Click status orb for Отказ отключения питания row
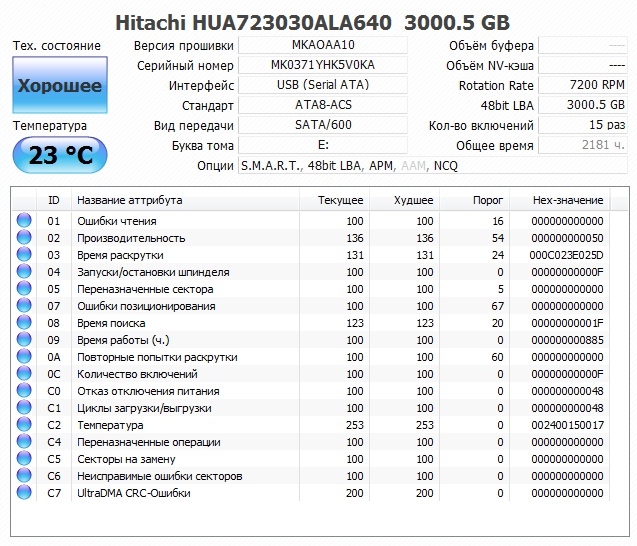Viewport: 637px width, 546px height. click(24, 391)
